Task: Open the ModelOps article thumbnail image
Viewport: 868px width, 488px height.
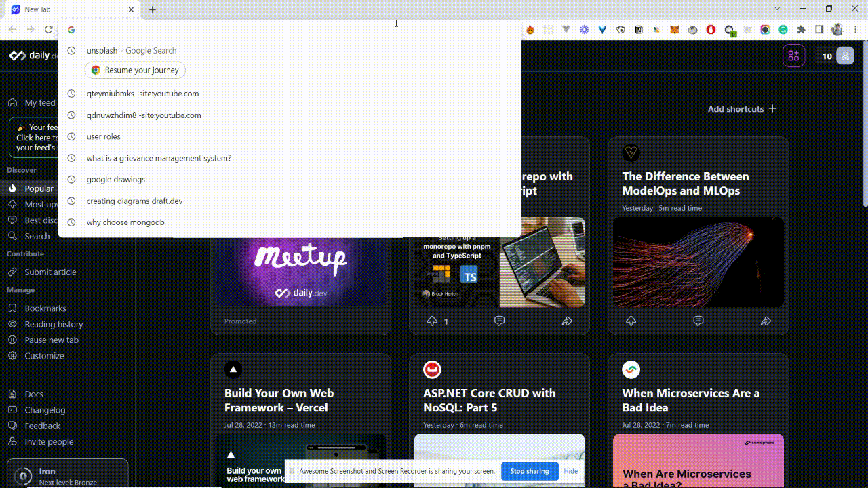Action: tap(698, 262)
